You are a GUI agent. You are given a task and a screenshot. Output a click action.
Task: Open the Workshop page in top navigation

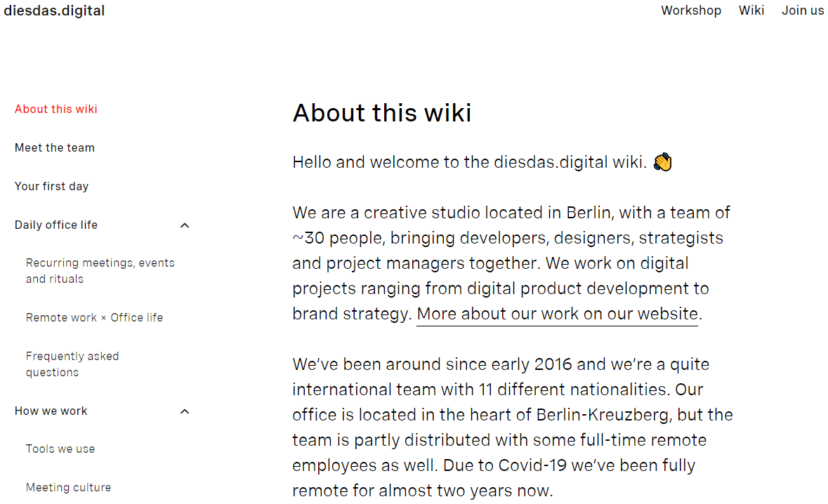690,11
